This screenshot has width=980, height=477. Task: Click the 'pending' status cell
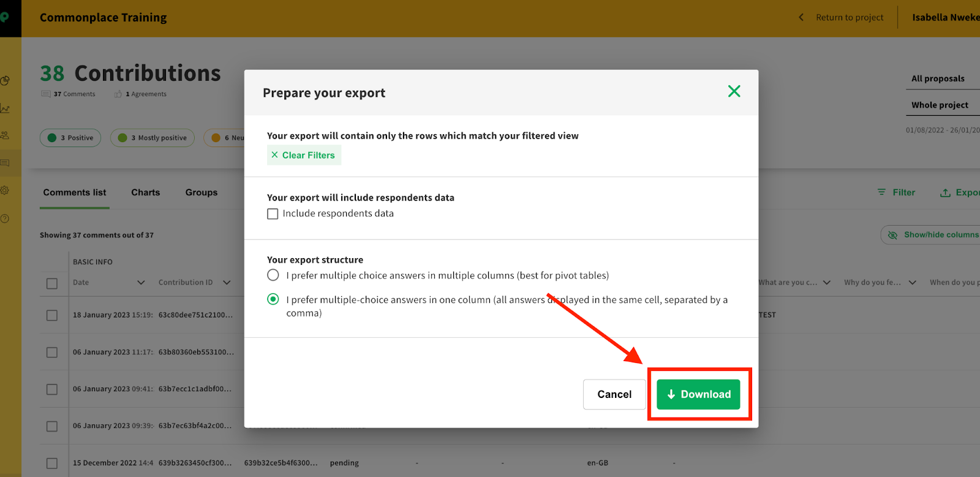click(x=344, y=463)
